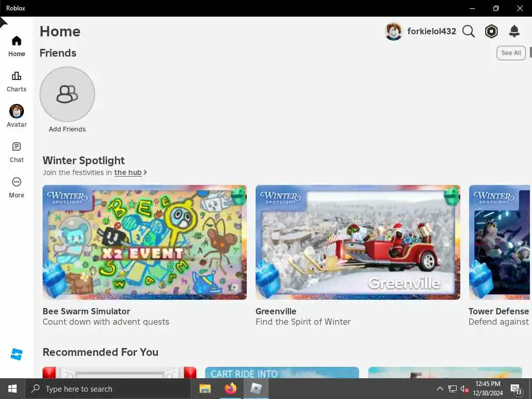This screenshot has width=532, height=399.
Task: Open Chat from the sidebar
Action: [x=16, y=152]
